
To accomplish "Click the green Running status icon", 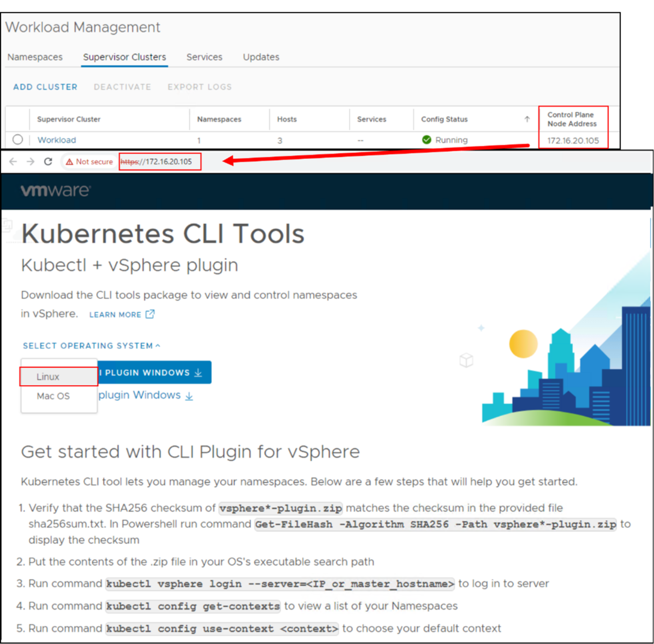I will 427,139.
